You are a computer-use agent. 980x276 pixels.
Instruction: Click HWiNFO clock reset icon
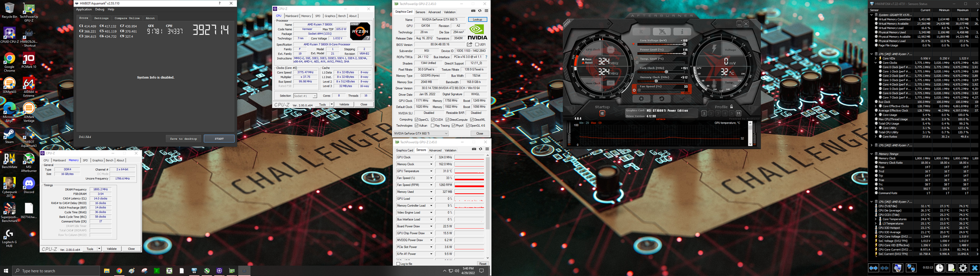[x=940, y=268]
